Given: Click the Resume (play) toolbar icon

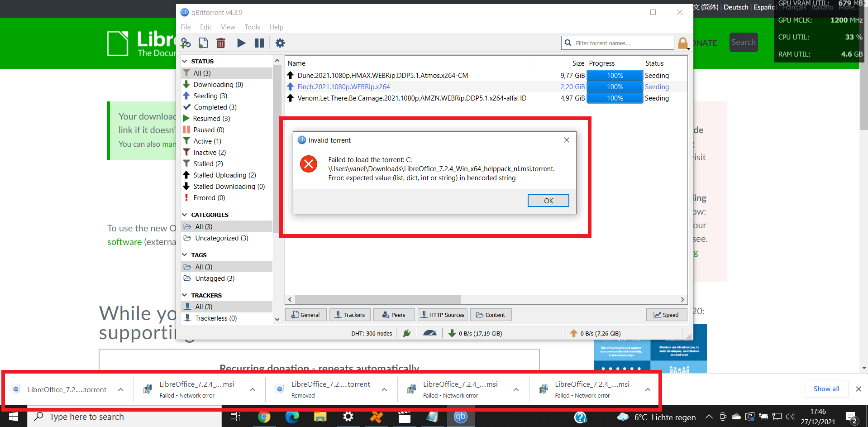Looking at the screenshot, I should click(x=241, y=43).
